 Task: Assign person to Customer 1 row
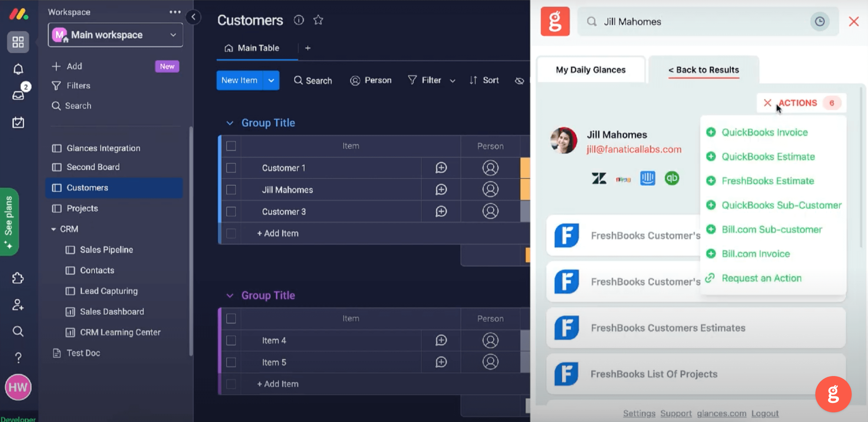pos(490,167)
